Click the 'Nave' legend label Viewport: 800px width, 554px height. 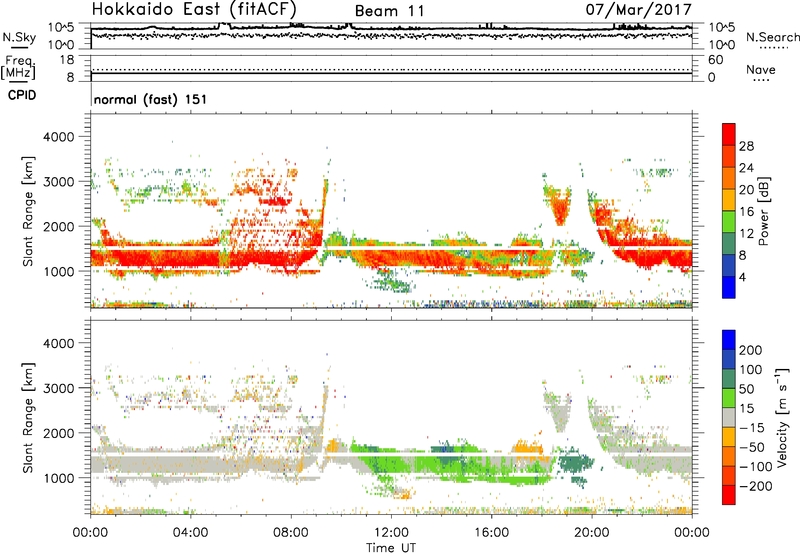pos(761,69)
